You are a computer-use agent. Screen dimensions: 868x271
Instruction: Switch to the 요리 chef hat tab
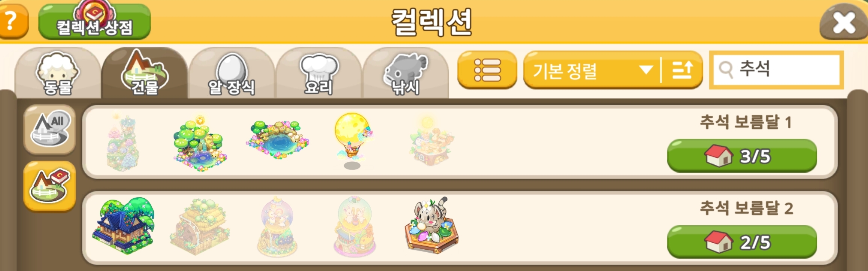pyautogui.click(x=318, y=73)
